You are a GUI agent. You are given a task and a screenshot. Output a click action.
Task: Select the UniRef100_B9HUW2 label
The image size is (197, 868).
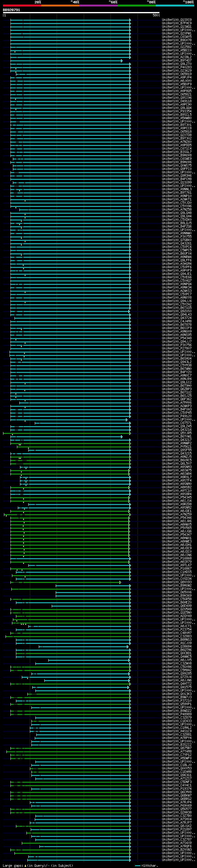pos(177,585)
